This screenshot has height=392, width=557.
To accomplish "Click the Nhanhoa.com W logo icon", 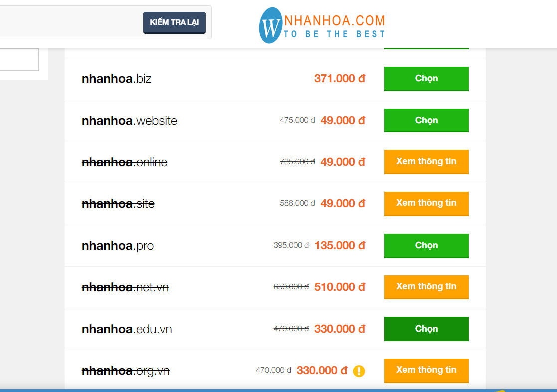I will click(x=271, y=25).
